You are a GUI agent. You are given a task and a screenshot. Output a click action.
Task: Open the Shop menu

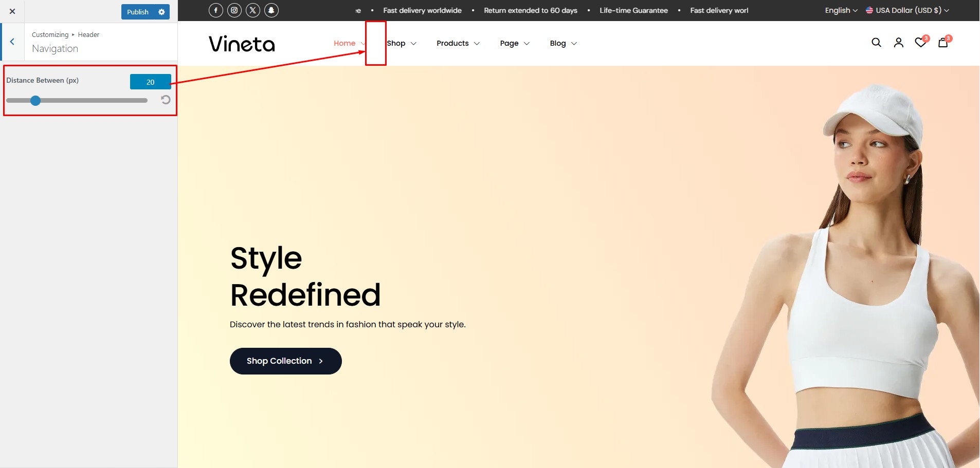click(396, 43)
